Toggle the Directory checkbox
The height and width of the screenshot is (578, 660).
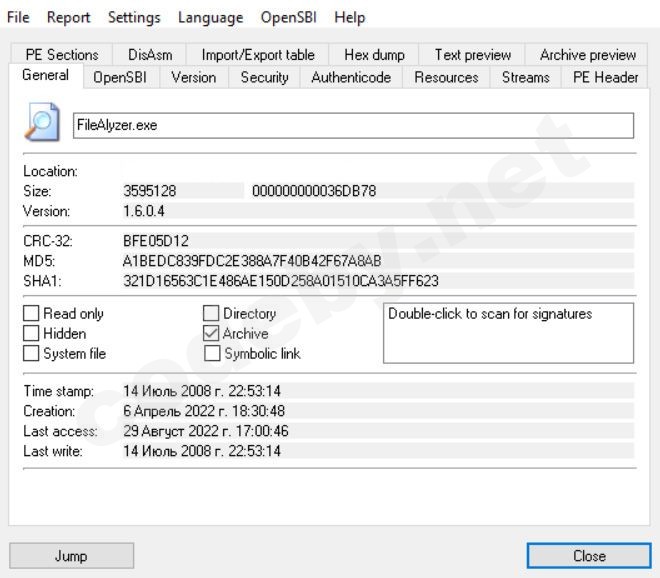[211, 314]
